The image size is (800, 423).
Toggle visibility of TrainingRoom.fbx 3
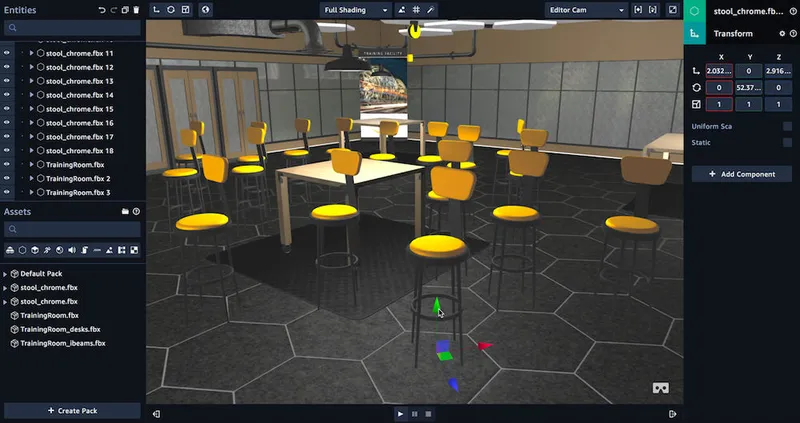7,192
